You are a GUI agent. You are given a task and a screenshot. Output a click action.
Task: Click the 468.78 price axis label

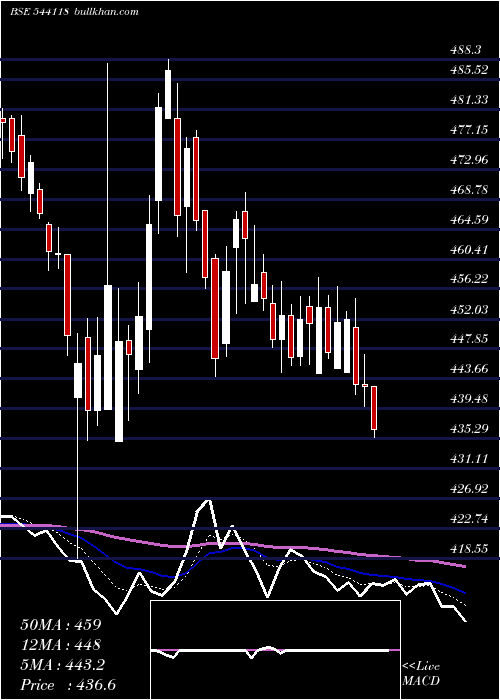click(469, 190)
